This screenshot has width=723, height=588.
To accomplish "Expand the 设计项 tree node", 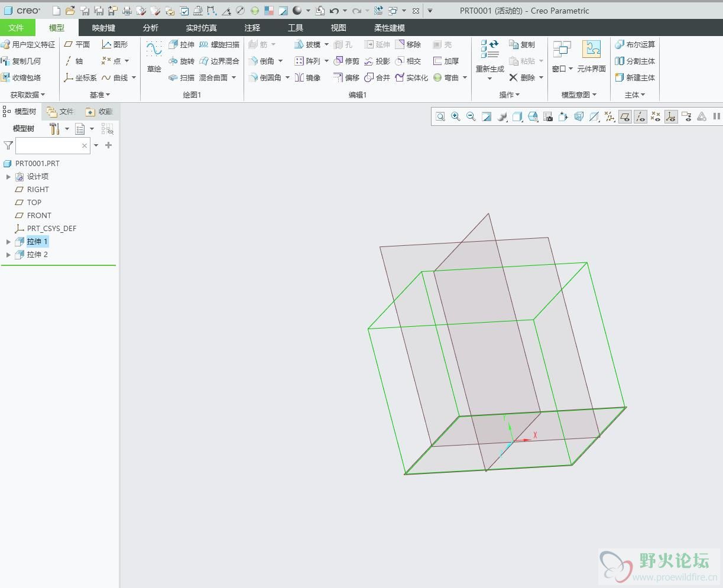I will (8, 177).
